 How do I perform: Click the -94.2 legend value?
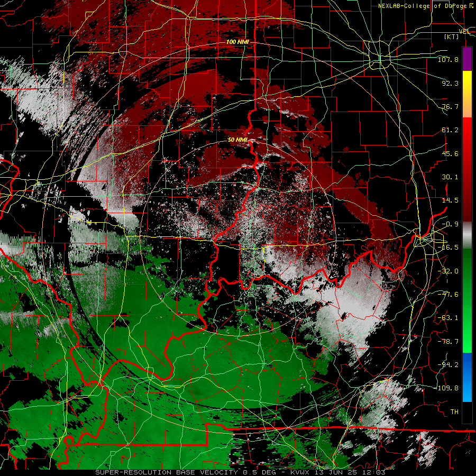(x=448, y=365)
